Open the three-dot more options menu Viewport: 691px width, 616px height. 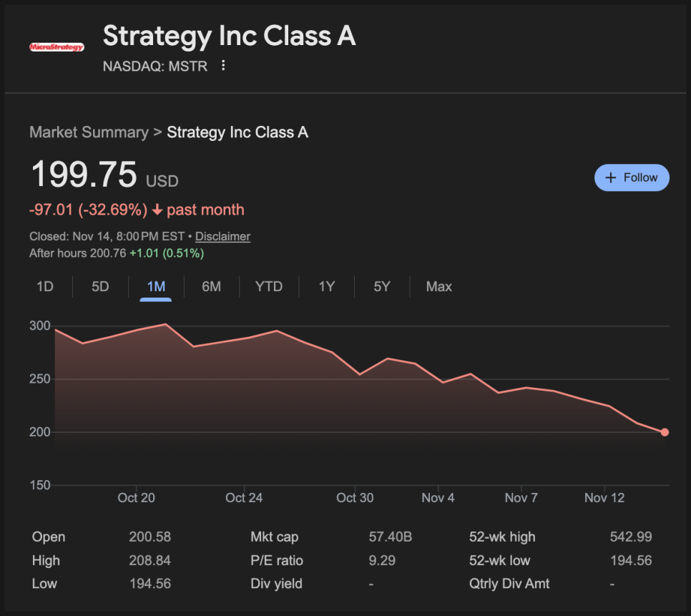[223, 66]
